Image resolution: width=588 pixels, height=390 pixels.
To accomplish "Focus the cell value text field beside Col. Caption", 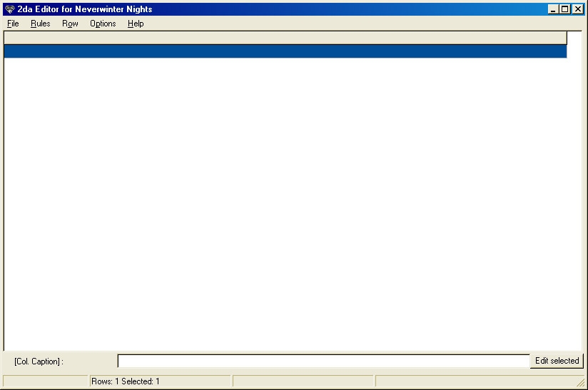I will pyautogui.click(x=323, y=361).
